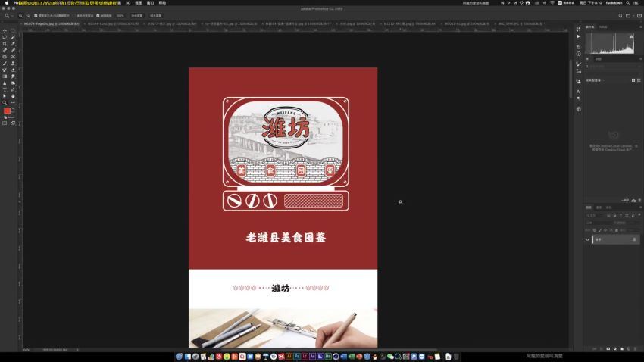Image resolution: width=644 pixels, height=362 pixels.
Task: Open the Edit Toolbar three-dots button
Action: coord(13,103)
